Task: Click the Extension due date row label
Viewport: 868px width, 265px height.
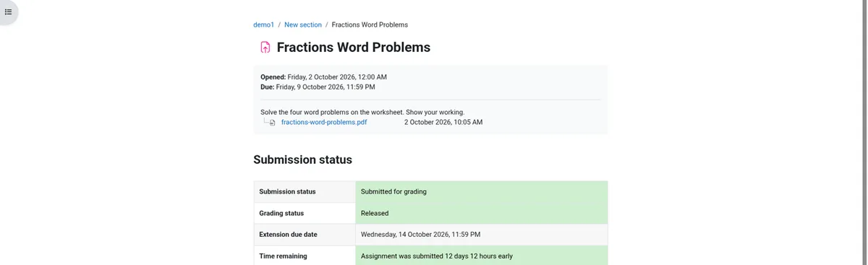Action: (288, 235)
